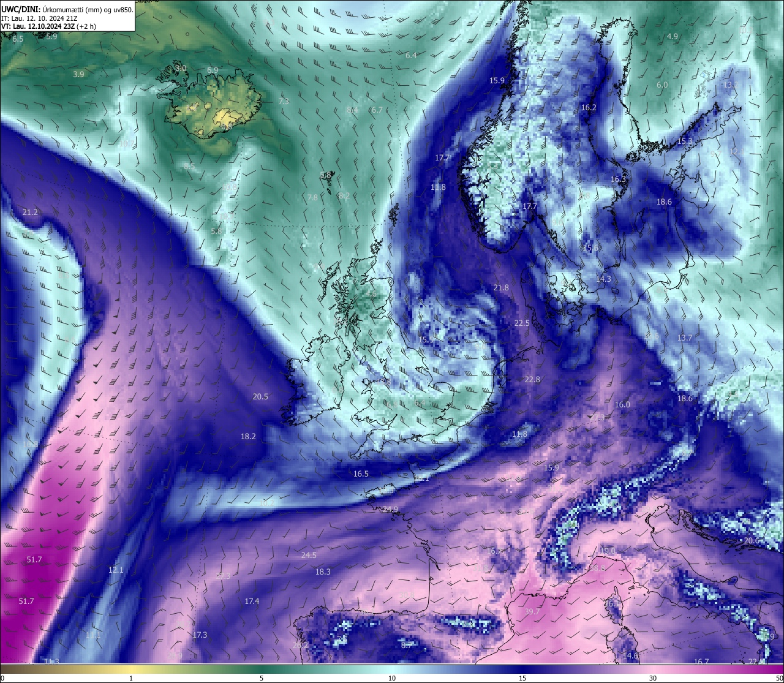Click the 5.9 value near top left
Screen dimensions: 784x683
coord(51,36)
